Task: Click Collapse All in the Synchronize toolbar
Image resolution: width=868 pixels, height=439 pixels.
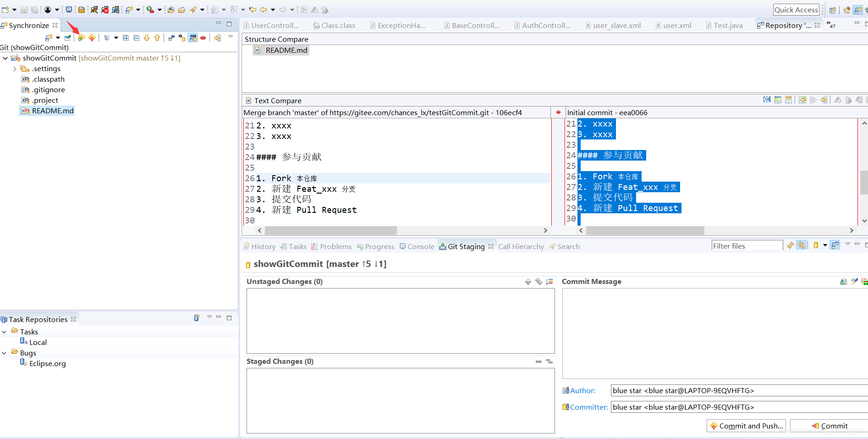Action: click(x=137, y=38)
